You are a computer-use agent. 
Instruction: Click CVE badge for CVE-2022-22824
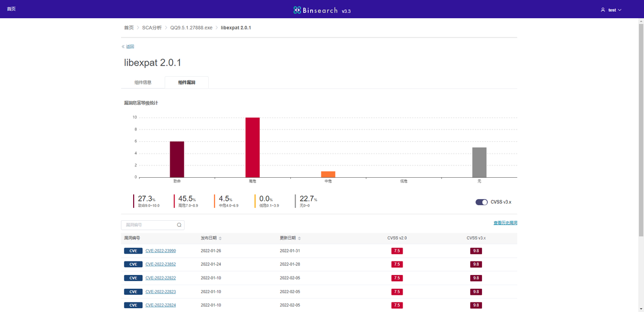click(x=133, y=305)
